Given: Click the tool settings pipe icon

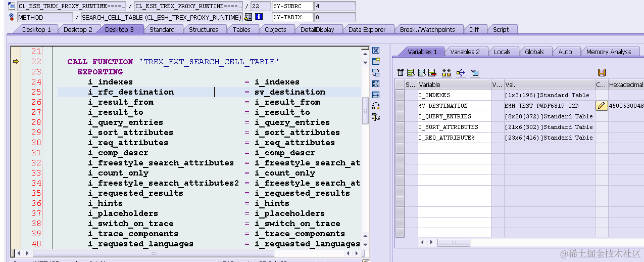Looking at the screenshot, I should pos(375,117).
